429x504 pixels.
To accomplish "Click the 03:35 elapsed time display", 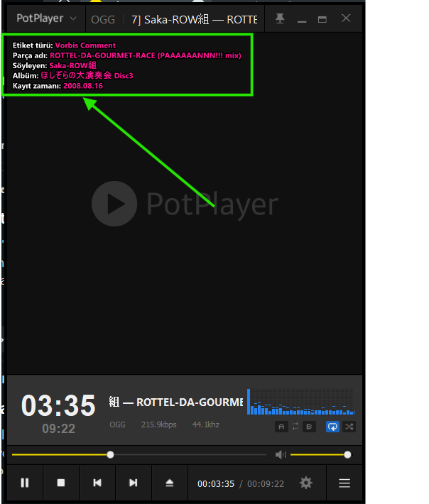I will (x=58, y=405).
